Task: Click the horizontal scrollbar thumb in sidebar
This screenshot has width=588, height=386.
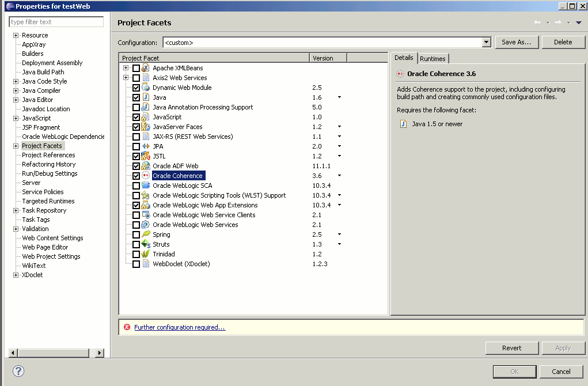Action: [x=53, y=353]
